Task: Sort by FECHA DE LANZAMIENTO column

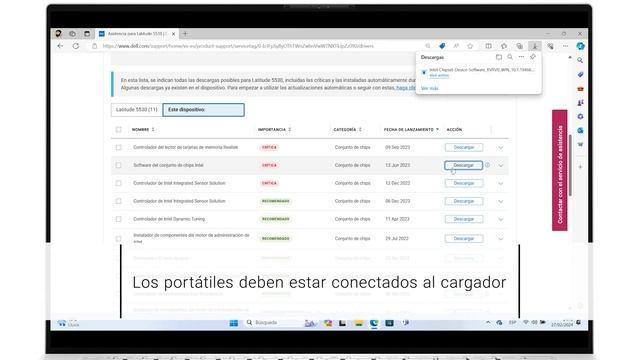Action: click(x=411, y=129)
